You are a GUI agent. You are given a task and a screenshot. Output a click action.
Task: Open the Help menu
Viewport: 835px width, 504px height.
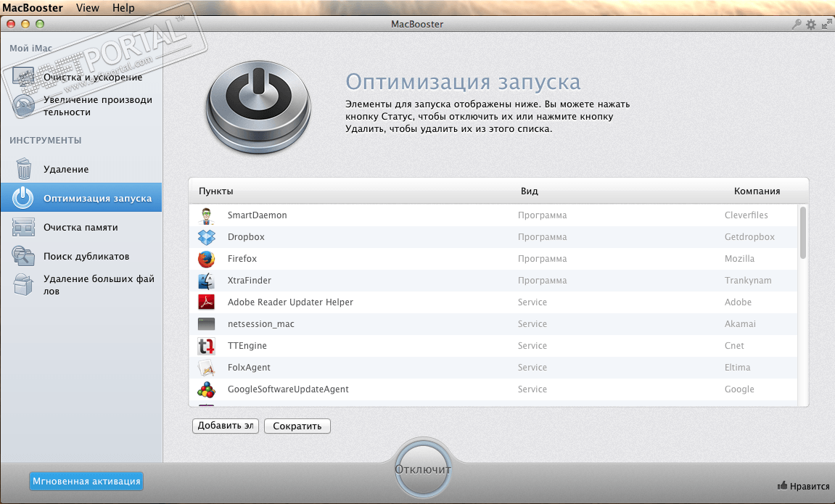point(123,7)
